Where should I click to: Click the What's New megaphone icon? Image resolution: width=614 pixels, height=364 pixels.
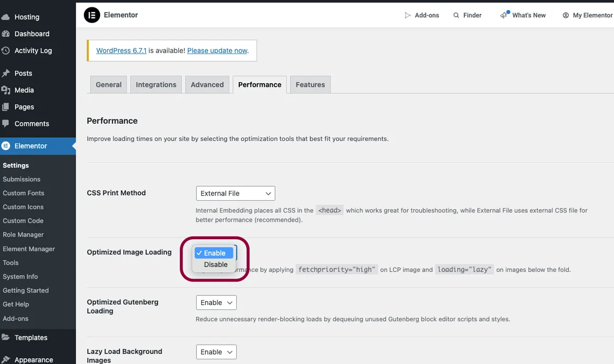[504, 15]
